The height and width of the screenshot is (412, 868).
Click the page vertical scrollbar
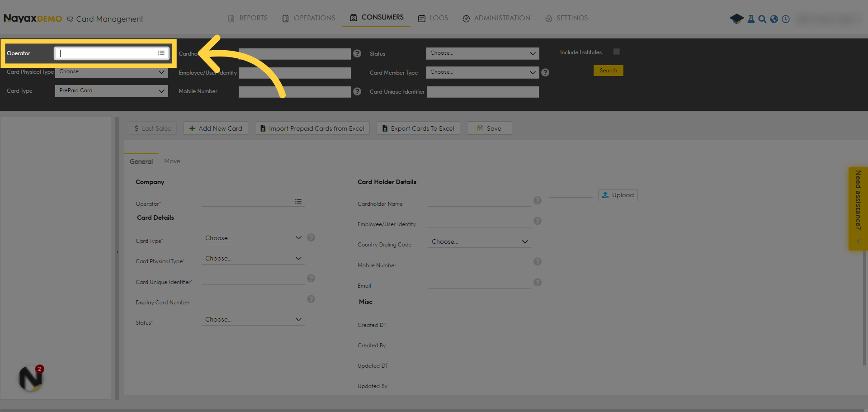click(865, 308)
